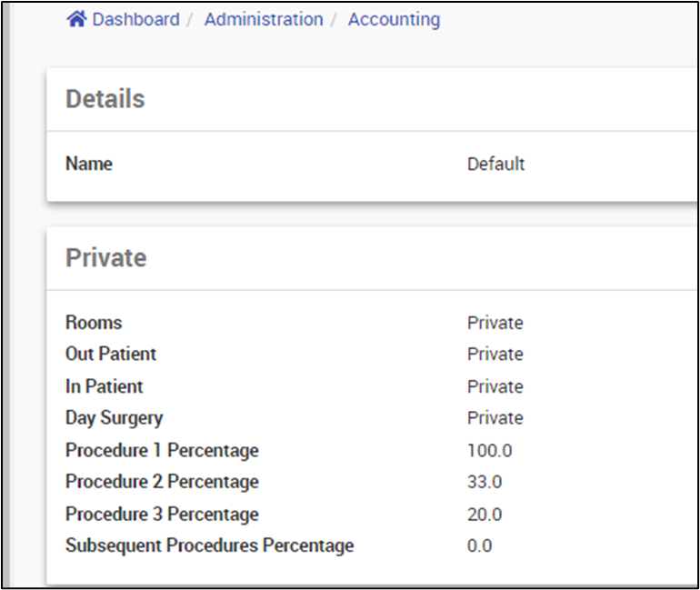Click the In Patient label
Screen dimensions: 700x590
tap(105, 386)
